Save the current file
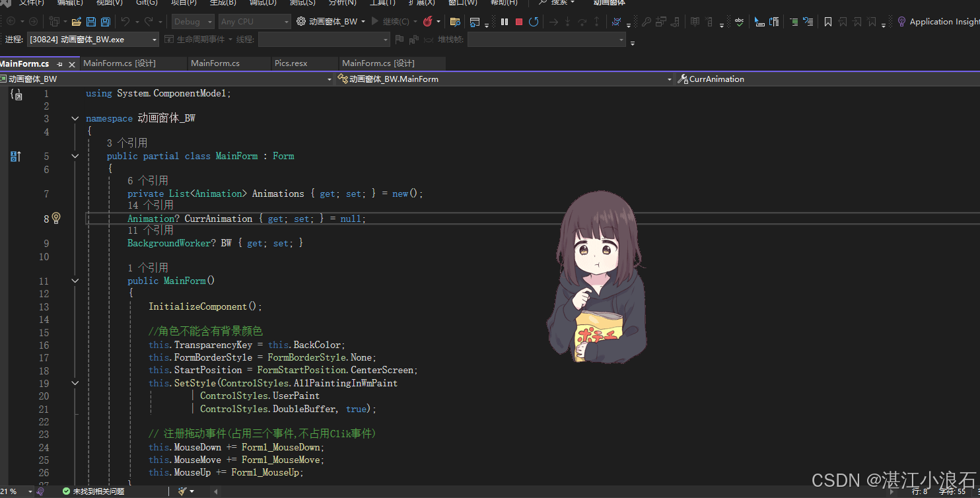 (90, 22)
